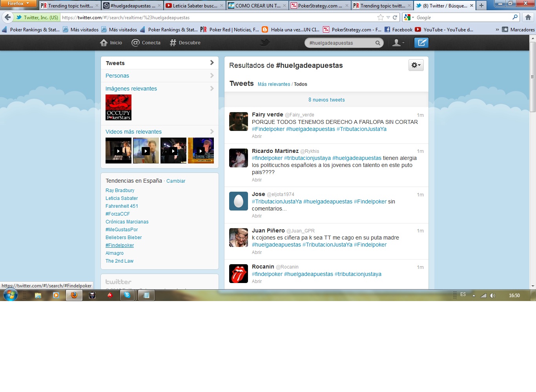Image resolution: width=536 pixels, height=392 pixels.
Task: Open Beliebers Bieber trend
Action: point(124,238)
